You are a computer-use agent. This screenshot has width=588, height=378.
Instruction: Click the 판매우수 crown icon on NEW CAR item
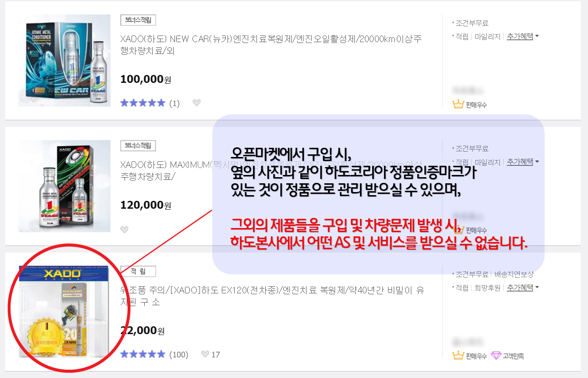pyautogui.click(x=458, y=104)
